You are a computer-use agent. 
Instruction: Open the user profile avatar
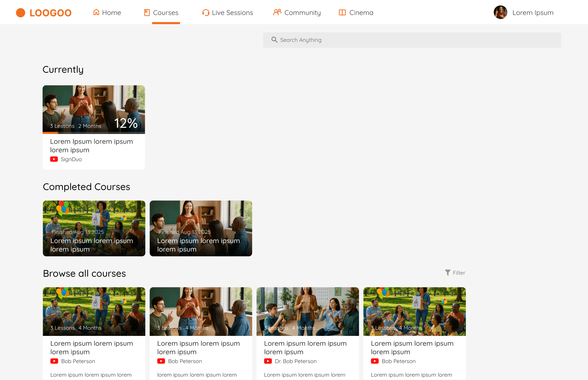coord(501,12)
